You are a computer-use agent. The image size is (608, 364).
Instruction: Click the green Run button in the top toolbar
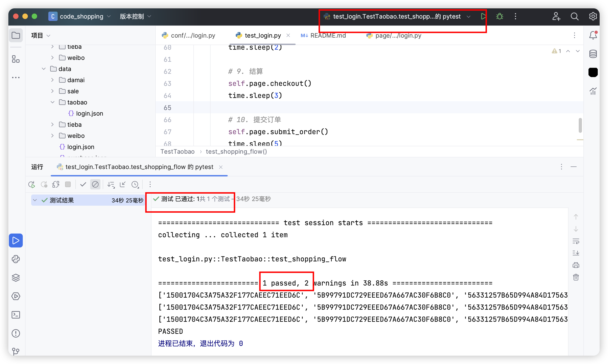(483, 16)
